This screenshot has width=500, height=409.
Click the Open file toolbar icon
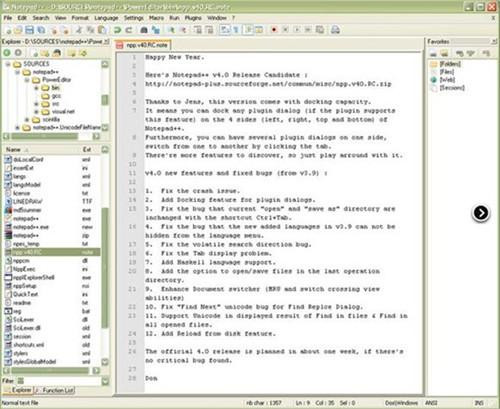[x=18, y=30]
